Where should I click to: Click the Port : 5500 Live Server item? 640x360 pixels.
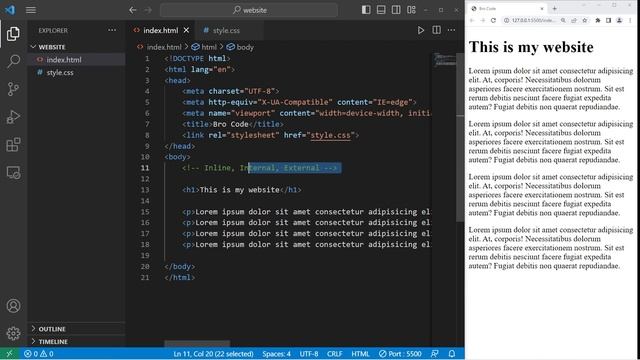pyautogui.click(x=400, y=353)
